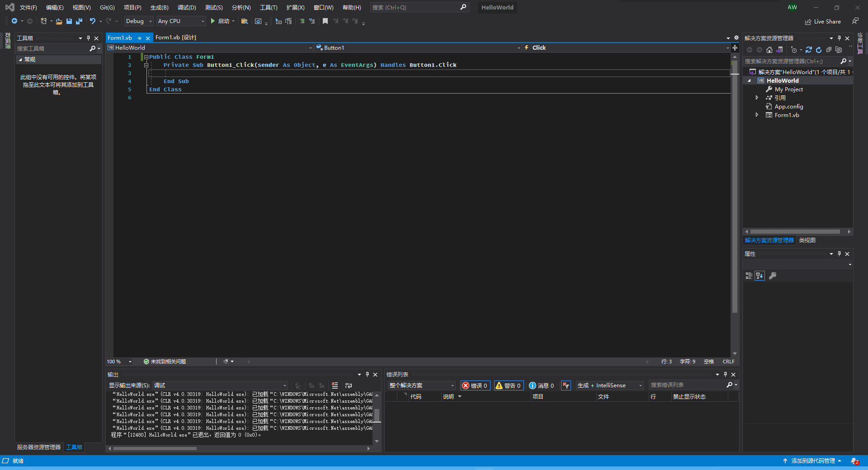Toggle the Warnings 0 filter button
This screenshot has width=868, height=470.
coord(509,385)
